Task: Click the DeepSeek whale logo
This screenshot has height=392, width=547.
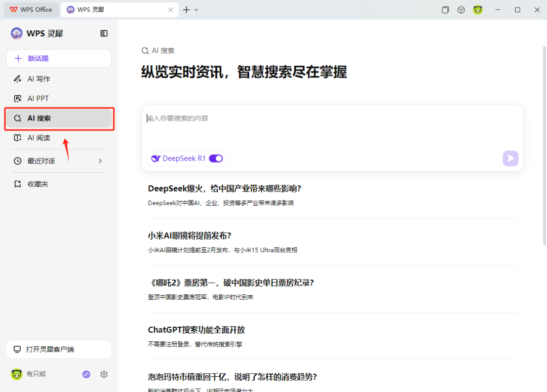Action: [x=155, y=159]
